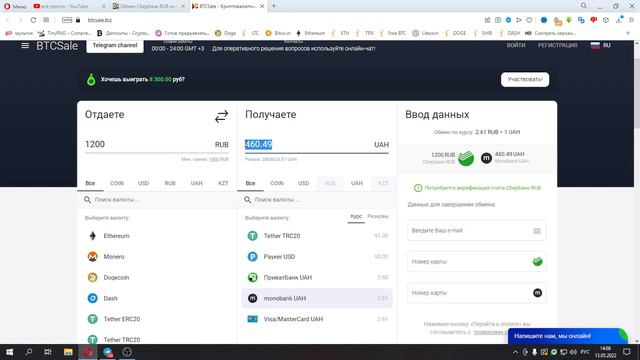Image resolution: width=640 pixels, height=360 pixels.
Task: Select the COIN tab under Отдаете
Action: [117, 183]
